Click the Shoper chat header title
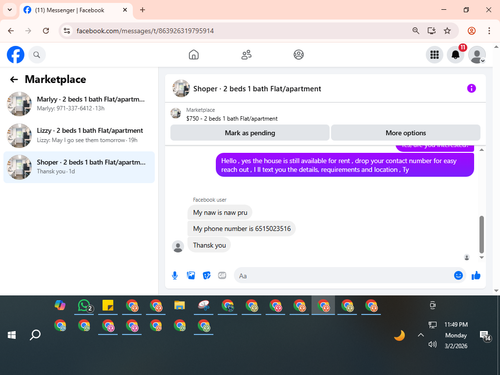This screenshot has width=500, height=375. [257, 89]
